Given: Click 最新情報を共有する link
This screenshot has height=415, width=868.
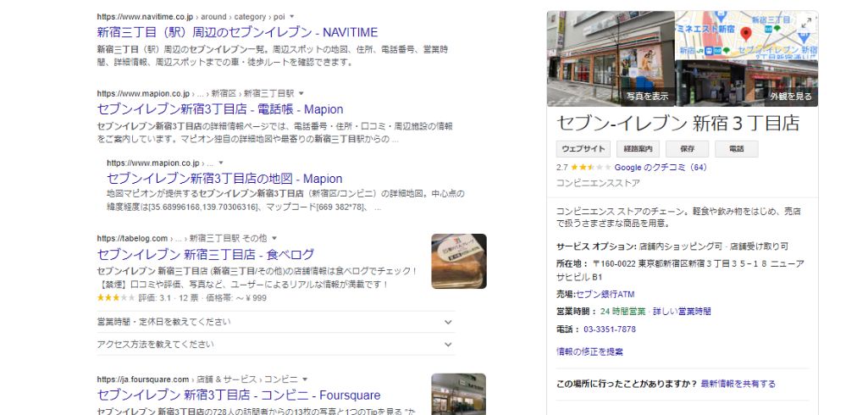Looking at the screenshot, I should [x=738, y=384].
